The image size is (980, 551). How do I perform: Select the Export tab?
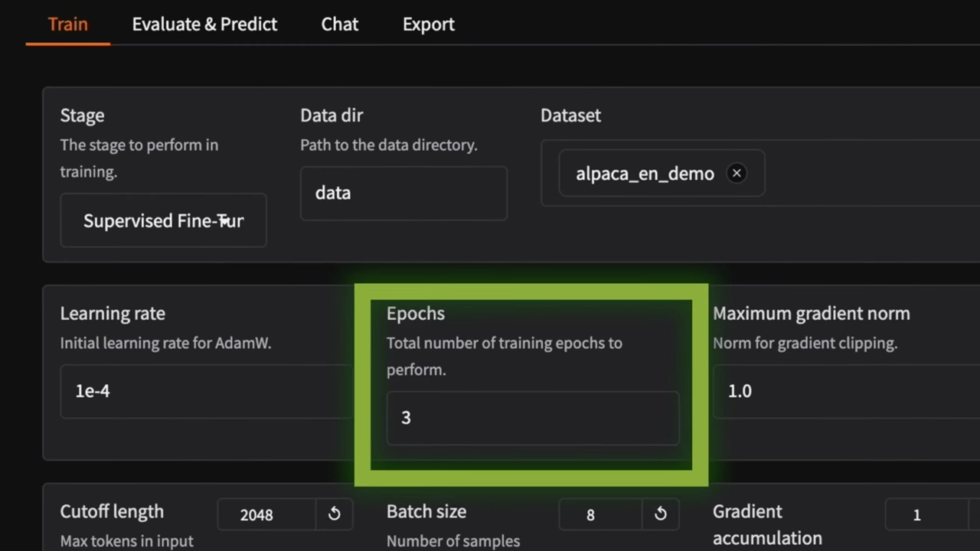pyautogui.click(x=428, y=24)
